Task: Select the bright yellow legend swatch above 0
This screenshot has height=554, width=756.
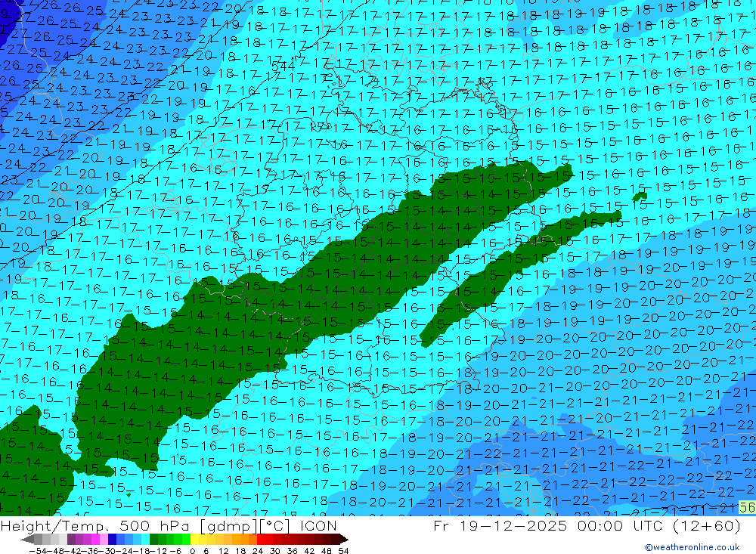Action: point(194,539)
